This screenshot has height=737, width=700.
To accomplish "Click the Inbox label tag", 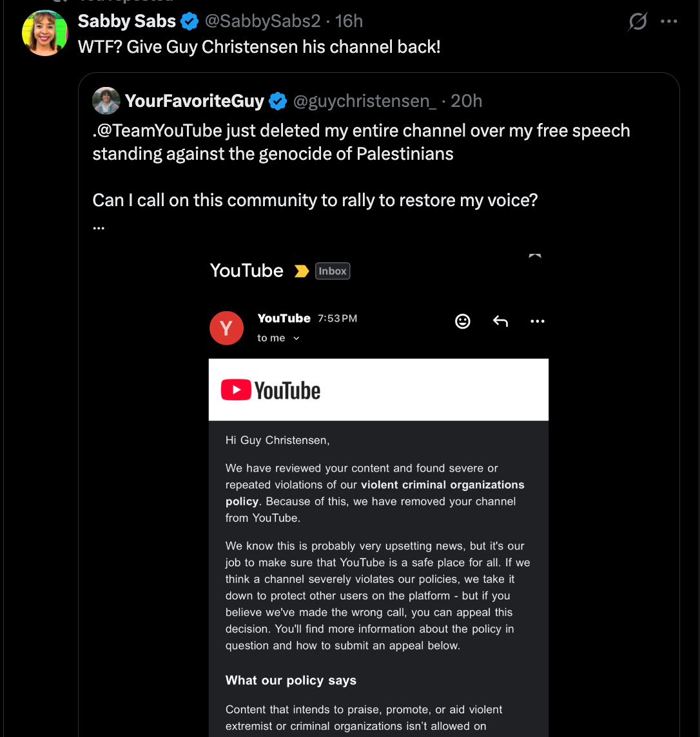I will pyautogui.click(x=333, y=271).
